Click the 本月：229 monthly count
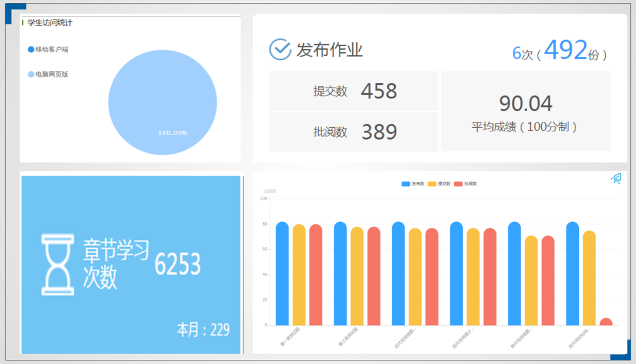 tap(203, 330)
